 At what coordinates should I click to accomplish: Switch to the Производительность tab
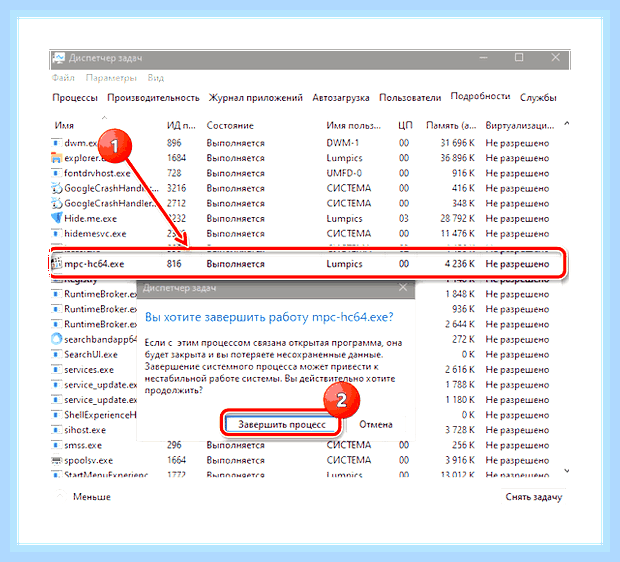tap(153, 97)
